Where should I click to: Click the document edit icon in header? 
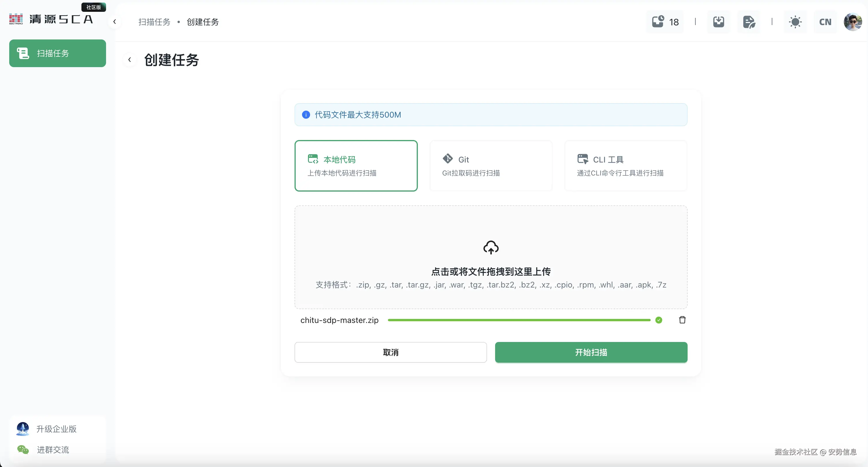749,22
